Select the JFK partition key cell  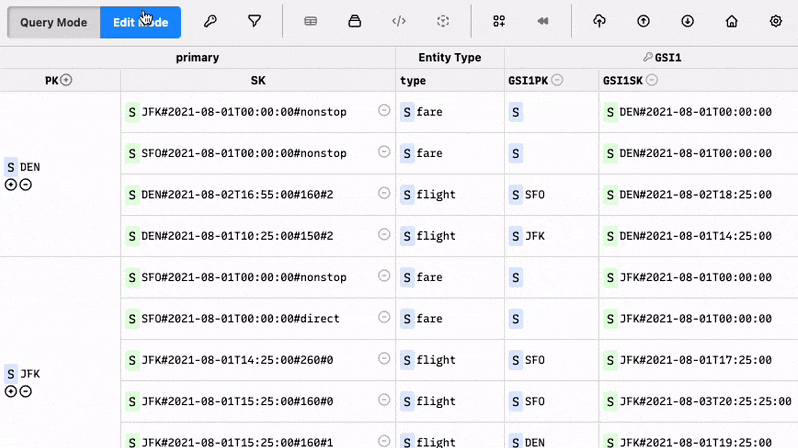(60, 352)
